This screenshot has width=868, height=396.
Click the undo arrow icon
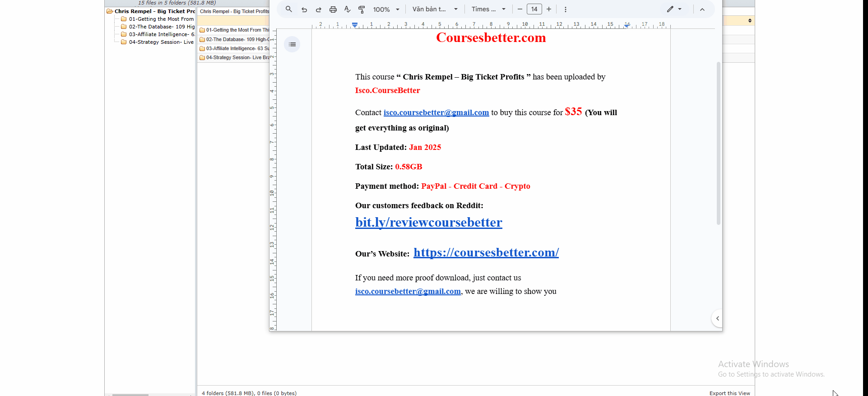click(304, 9)
